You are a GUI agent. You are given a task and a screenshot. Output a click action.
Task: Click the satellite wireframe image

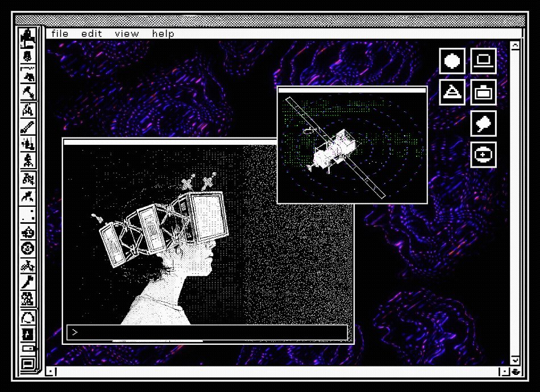[352, 148]
